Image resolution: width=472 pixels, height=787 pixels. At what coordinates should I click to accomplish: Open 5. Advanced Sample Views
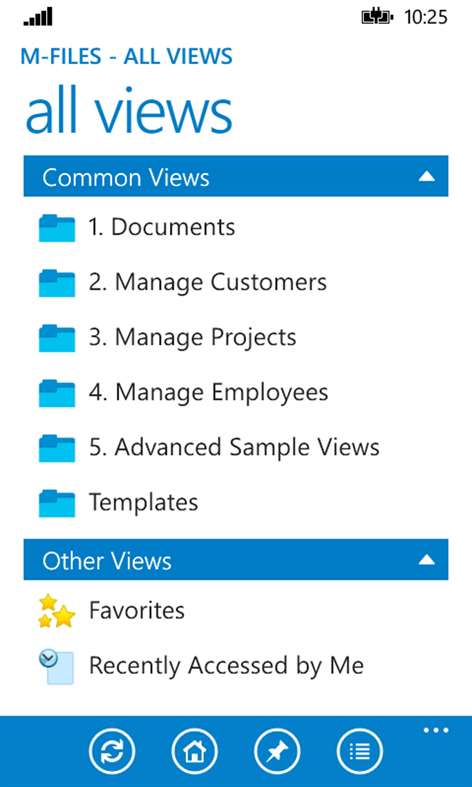click(235, 447)
